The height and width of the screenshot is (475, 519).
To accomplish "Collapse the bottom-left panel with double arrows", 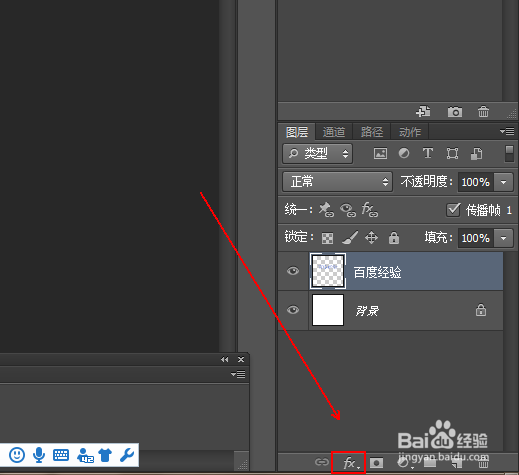I will (225, 359).
